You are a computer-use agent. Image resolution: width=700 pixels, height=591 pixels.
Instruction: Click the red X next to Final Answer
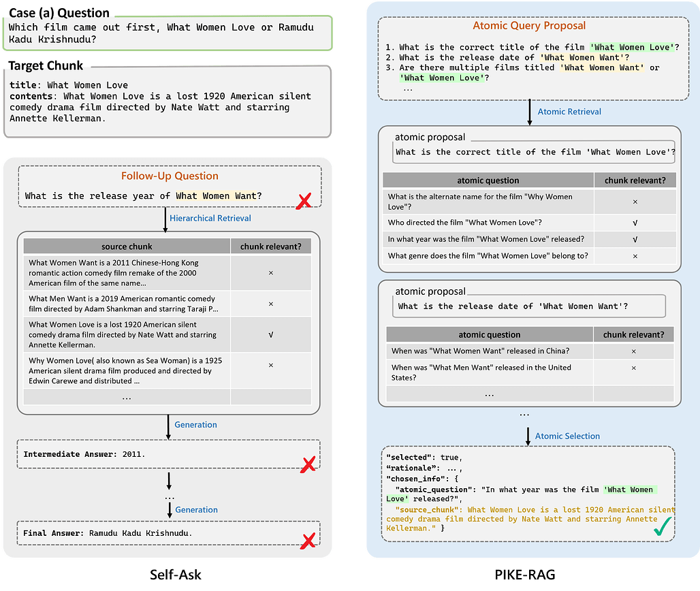point(308,541)
